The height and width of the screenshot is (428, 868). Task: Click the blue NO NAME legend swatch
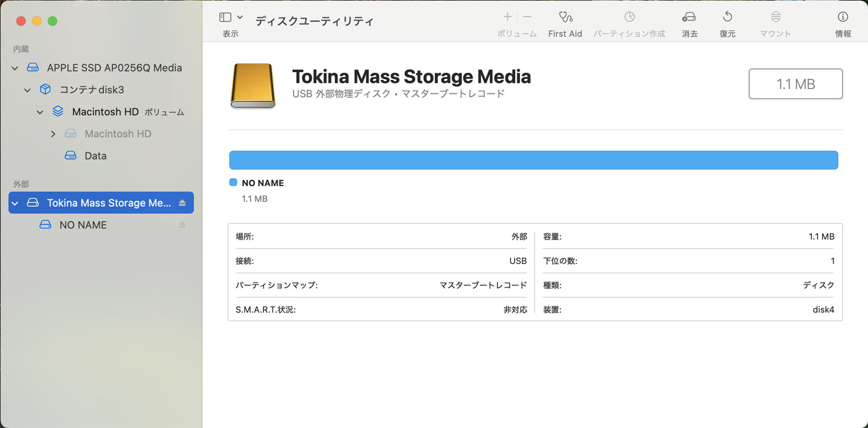[x=233, y=183]
